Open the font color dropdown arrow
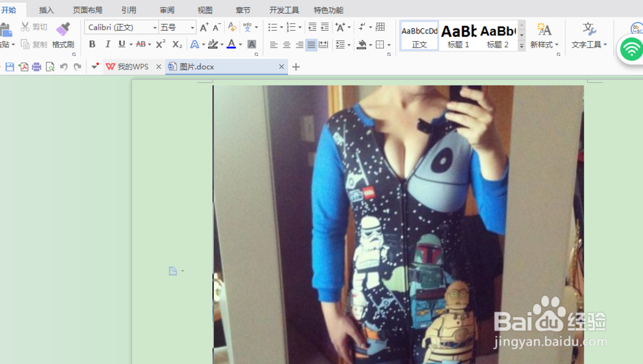This screenshot has height=364, width=643. (x=240, y=45)
